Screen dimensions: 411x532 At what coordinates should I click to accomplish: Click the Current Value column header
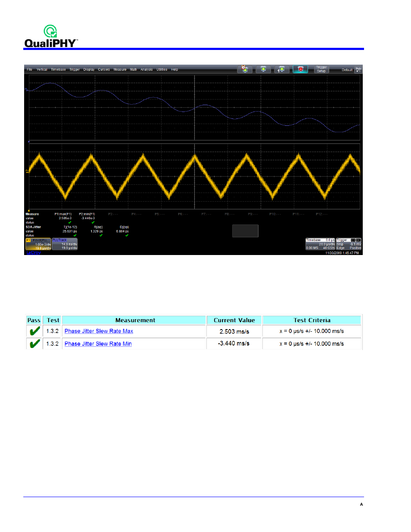[234, 320]
